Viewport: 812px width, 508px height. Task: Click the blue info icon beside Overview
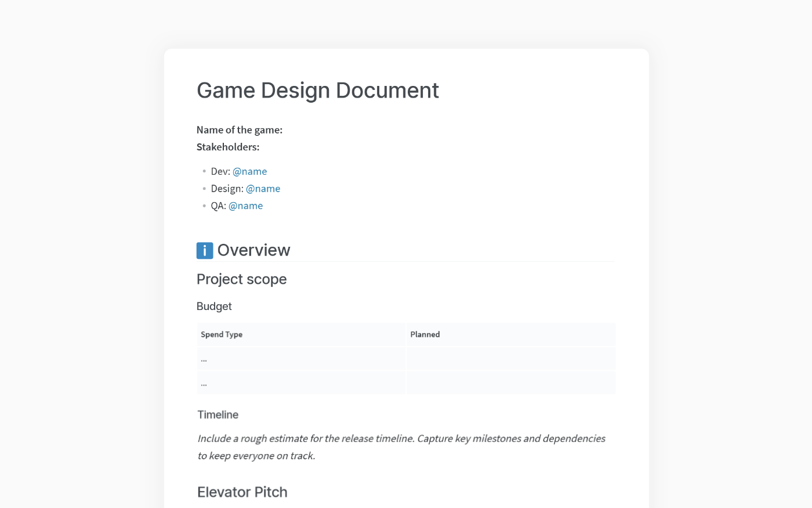205,250
